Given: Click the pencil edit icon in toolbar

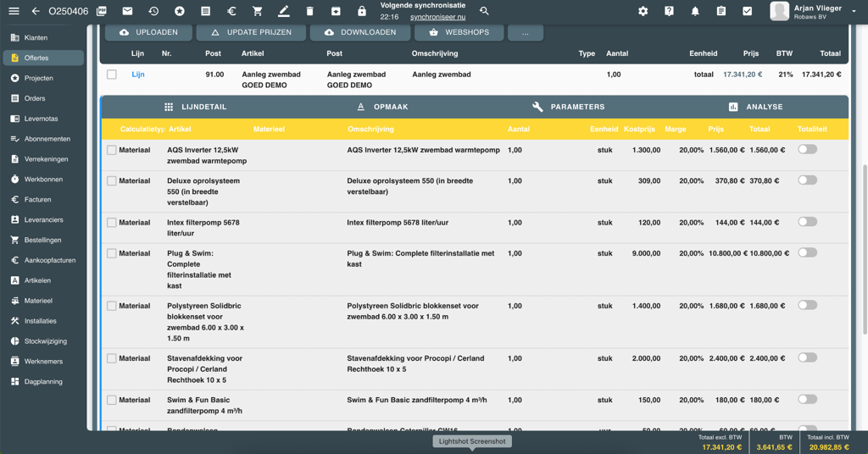Looking at the screenshot, I should click(x=283, y=11).
